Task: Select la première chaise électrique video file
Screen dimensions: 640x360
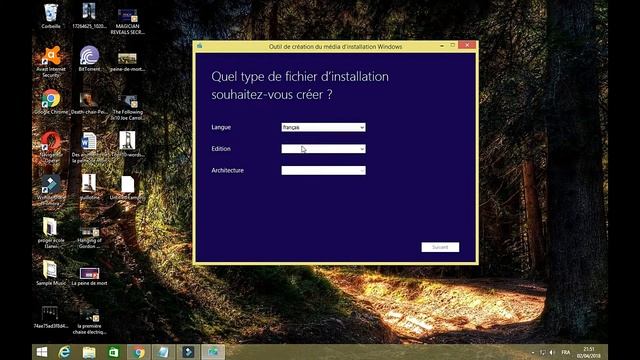Action: pos(89,322)
